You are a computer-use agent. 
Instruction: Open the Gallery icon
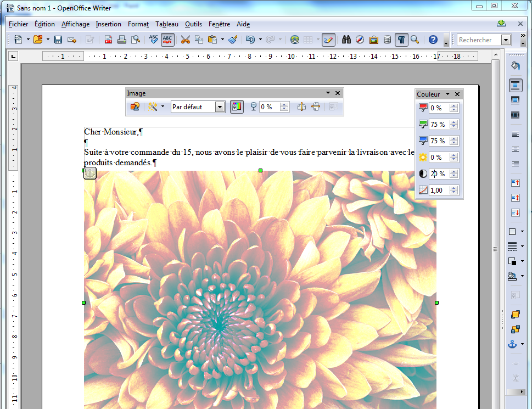[373, 40]
